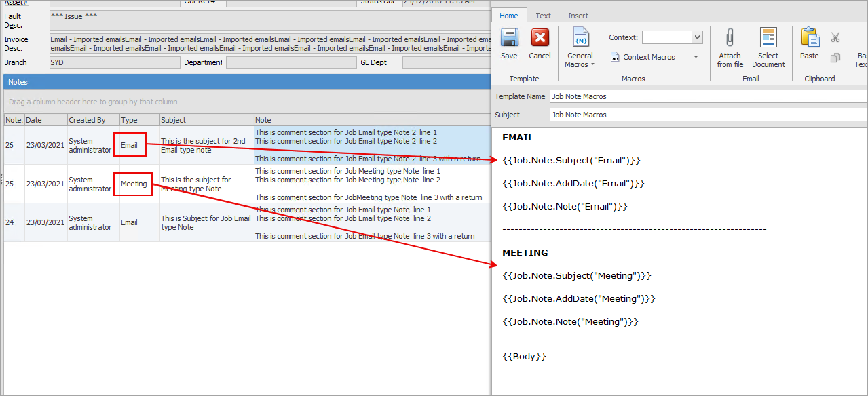Switch to the Insert ribbon tab
This screenshot has width=868, height=396.
(578, 16)
